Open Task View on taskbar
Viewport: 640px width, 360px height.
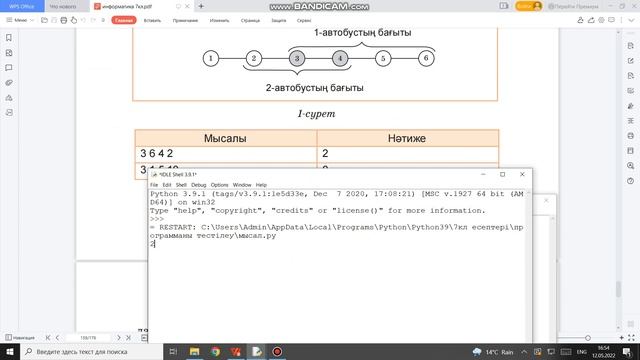click(x=173, y=351)
